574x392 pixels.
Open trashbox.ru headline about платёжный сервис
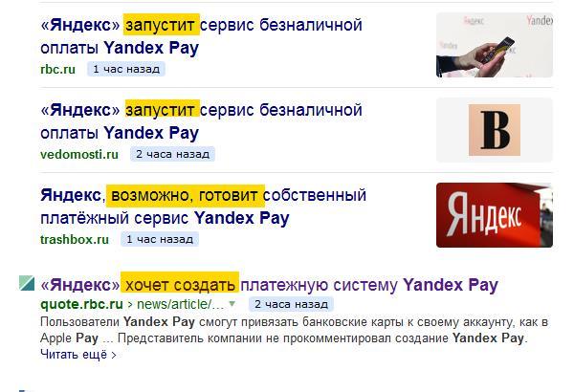click(x=203, y=207)
